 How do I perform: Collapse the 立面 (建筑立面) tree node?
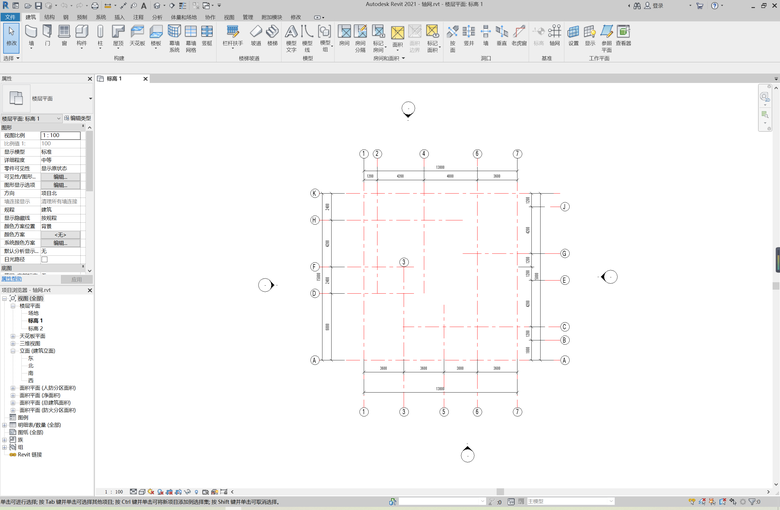coord(14,351)
